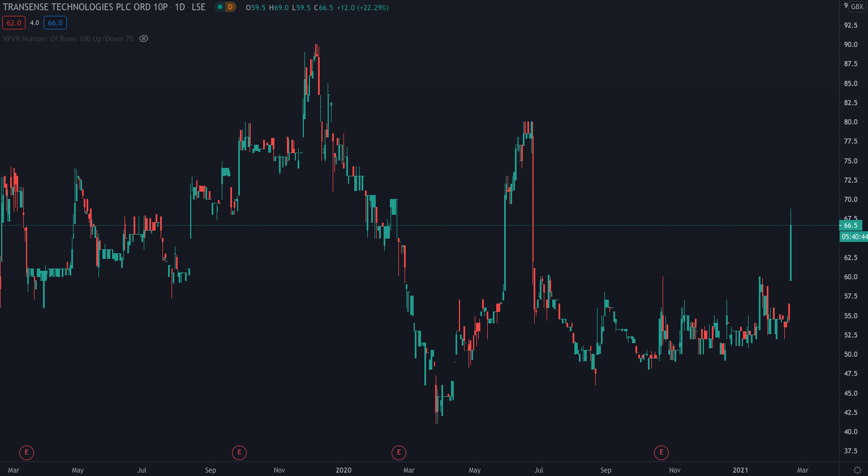Image resolution: width=868 pixels, height=476 pixels.
Task: Open the earnings marker before November 2020
Action: point(661,452)
